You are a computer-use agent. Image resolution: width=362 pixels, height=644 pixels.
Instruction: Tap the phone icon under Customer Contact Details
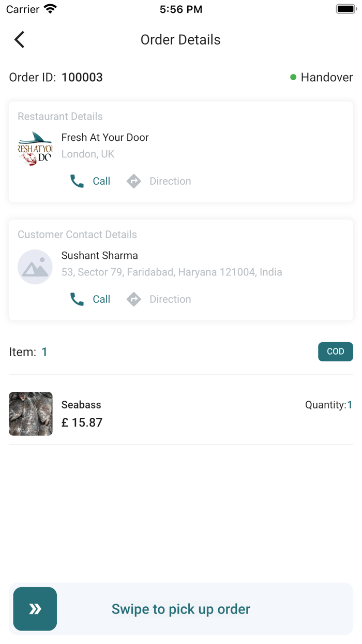[77, 299]
